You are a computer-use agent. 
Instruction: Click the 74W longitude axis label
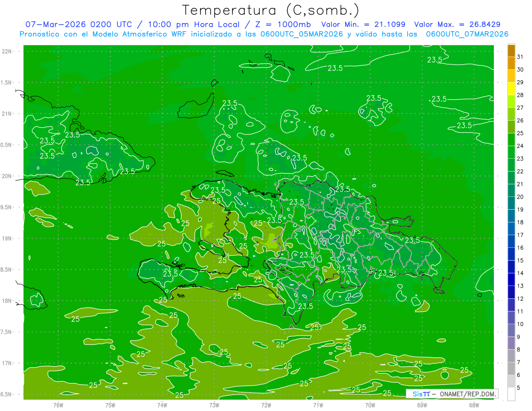tap(162, 405)
